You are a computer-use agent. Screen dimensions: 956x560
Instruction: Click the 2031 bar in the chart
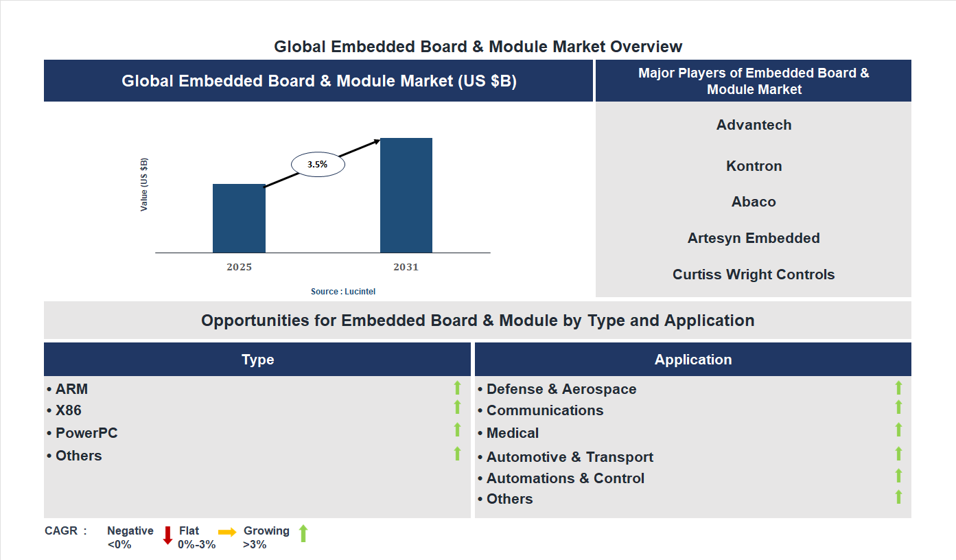point(406,196)
